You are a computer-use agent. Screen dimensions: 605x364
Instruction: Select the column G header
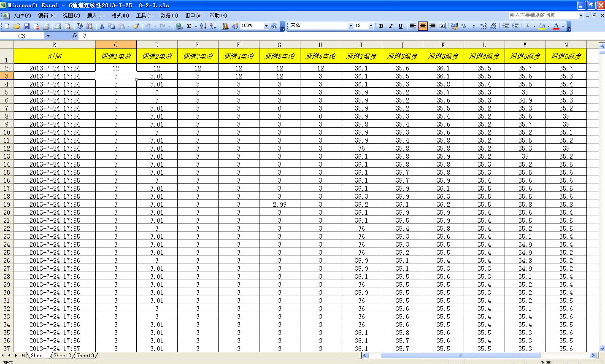pos(279,45)
